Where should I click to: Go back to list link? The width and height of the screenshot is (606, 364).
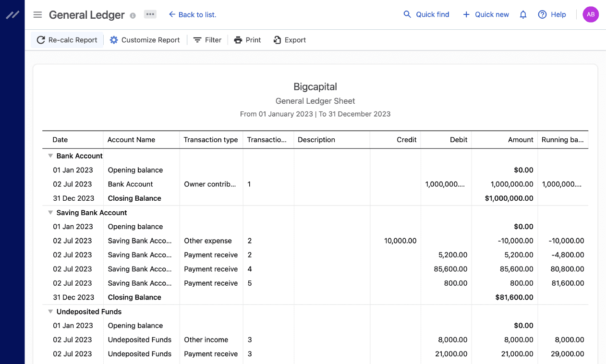[193, 15]
